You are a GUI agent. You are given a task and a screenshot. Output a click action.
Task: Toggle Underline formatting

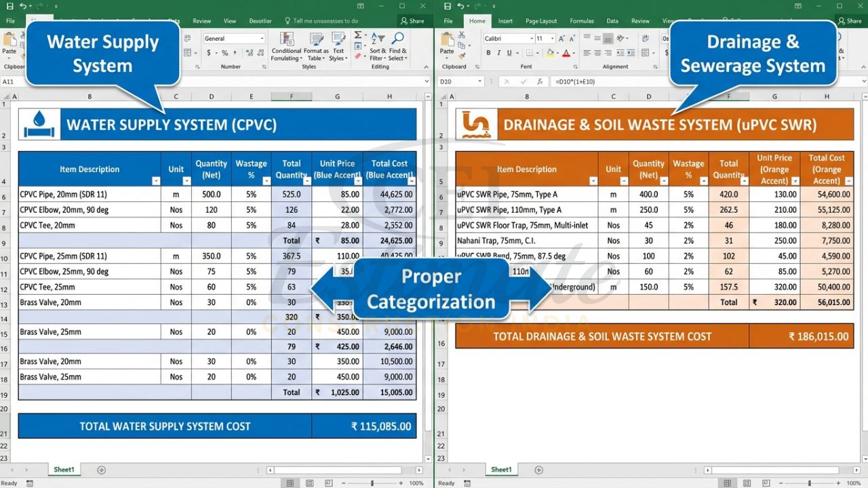[510, 52]
